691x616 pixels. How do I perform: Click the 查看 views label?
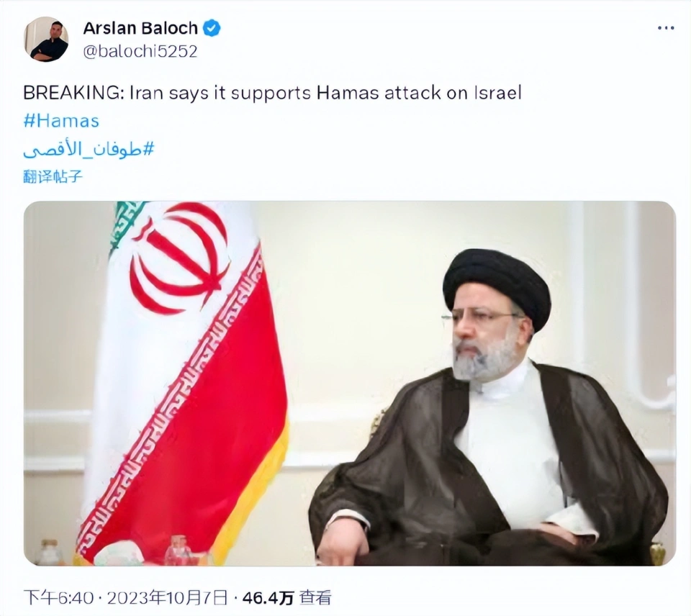click(315, 598)
